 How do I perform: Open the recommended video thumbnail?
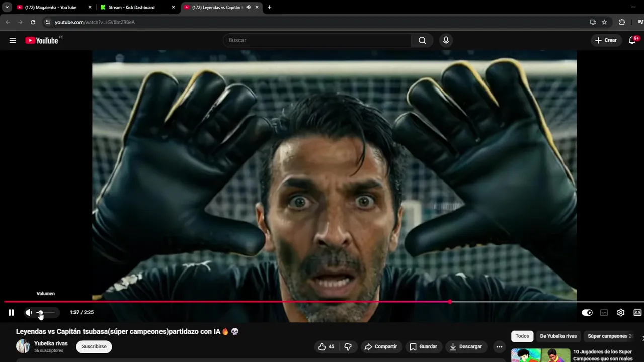541,355
